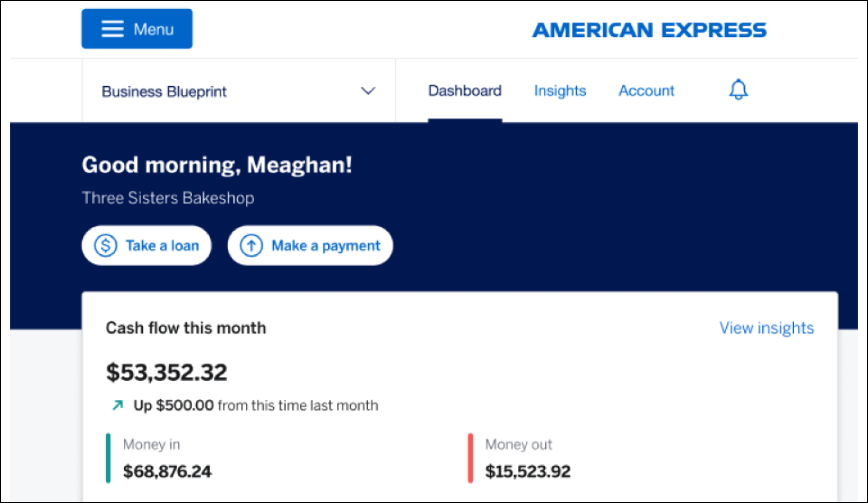Screen dimensions: 868x503
Task: Click the Up $500.00 from last month text
Action: [256, 405]
